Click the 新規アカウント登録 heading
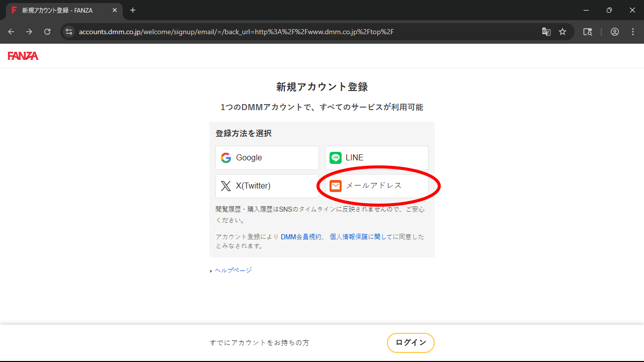This screenshot has height=362, width=644. coord(322,87)
